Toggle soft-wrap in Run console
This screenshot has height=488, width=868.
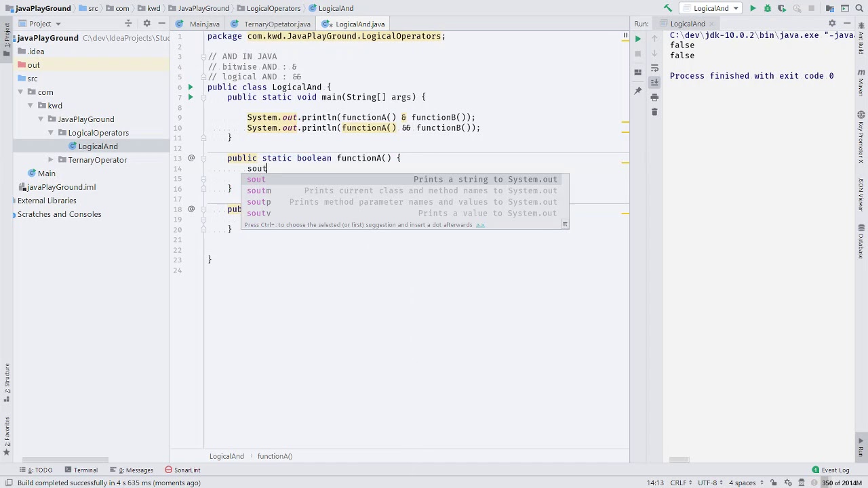[654, 68]
